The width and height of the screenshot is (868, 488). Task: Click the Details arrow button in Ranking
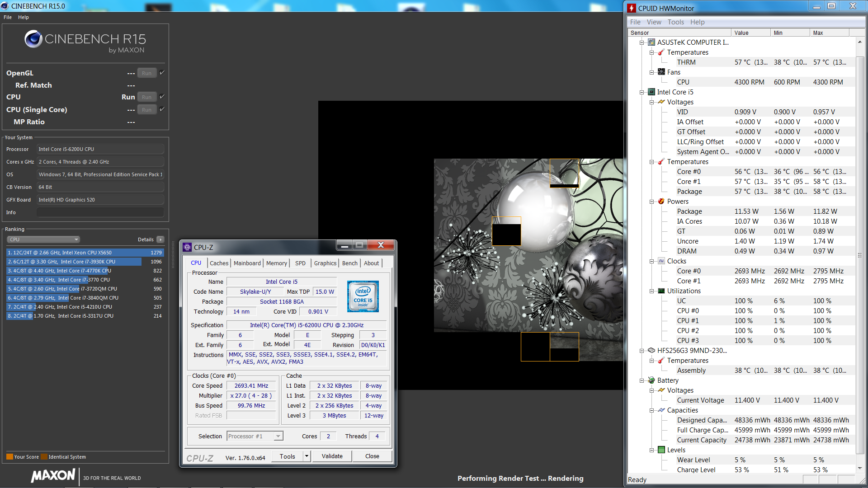click(160, 239)
